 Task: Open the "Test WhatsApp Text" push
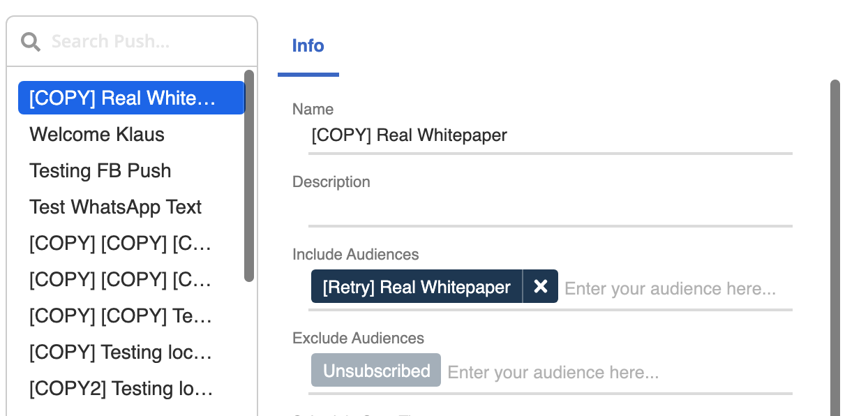pos(115,207)
